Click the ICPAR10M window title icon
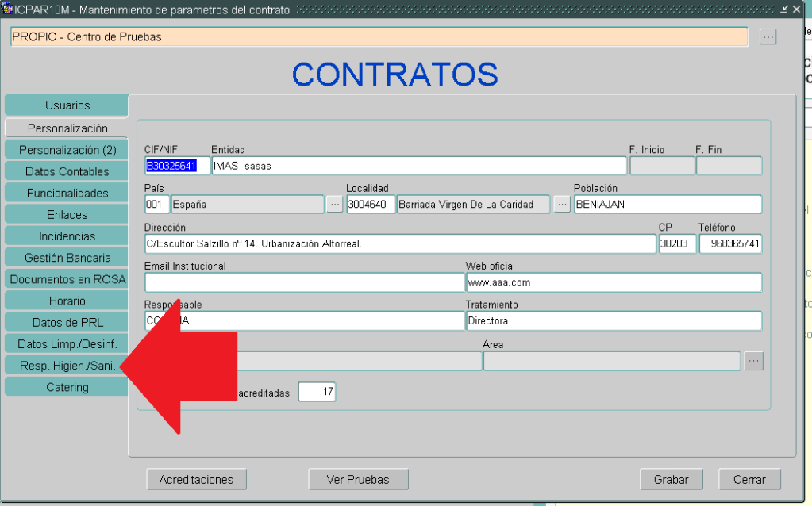The width and height of the screenshot is (812, 506). 8,9
